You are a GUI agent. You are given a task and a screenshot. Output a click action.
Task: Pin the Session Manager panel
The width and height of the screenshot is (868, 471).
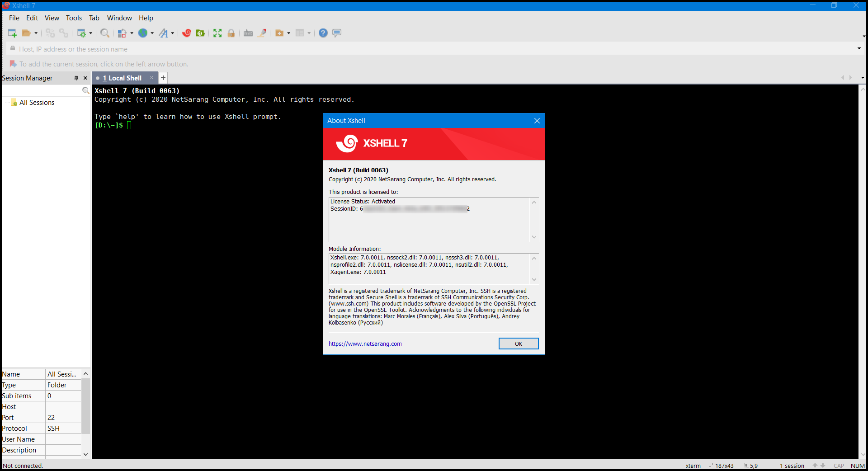(76, 78)
